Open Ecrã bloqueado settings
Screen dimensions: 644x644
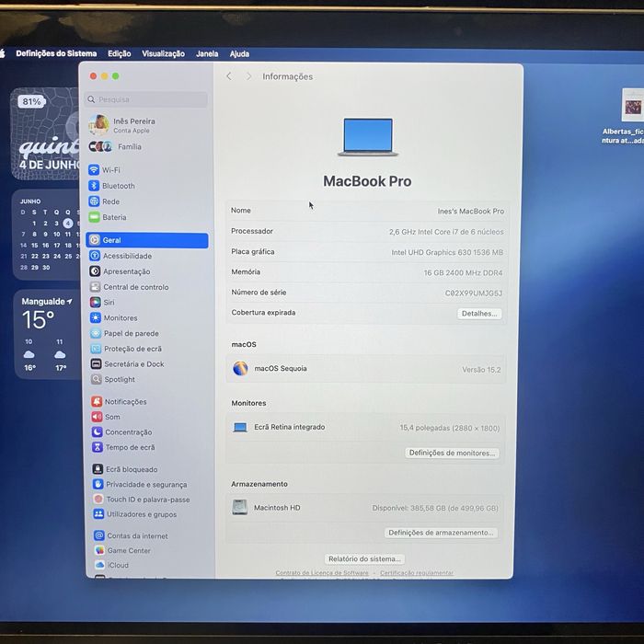[125, 469]
